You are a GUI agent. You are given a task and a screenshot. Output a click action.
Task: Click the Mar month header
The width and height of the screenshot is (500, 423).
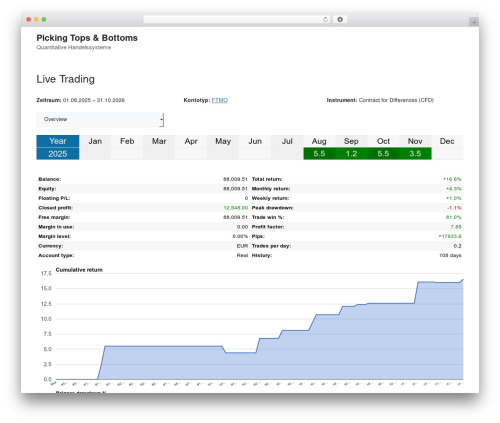(159, 141)
